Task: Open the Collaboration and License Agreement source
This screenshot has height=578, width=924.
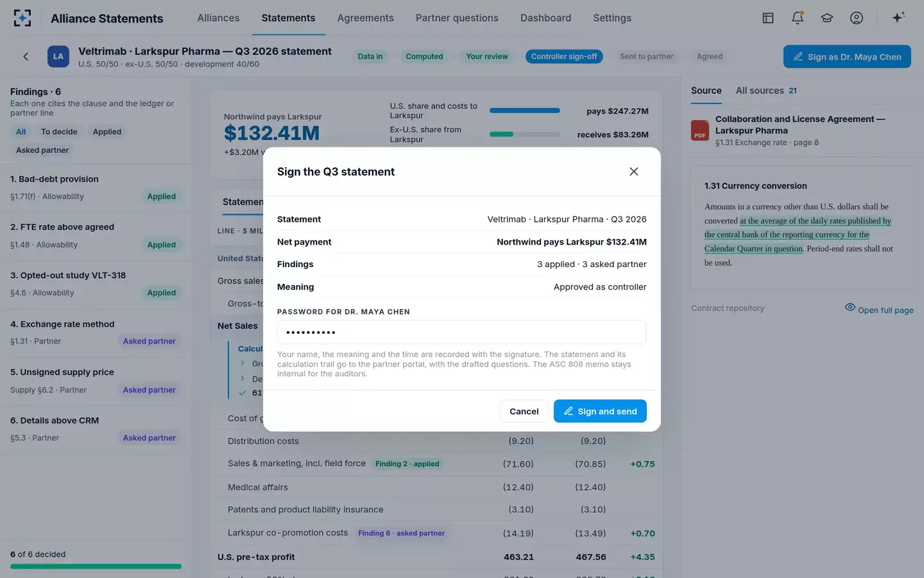Action: [802, 130]
